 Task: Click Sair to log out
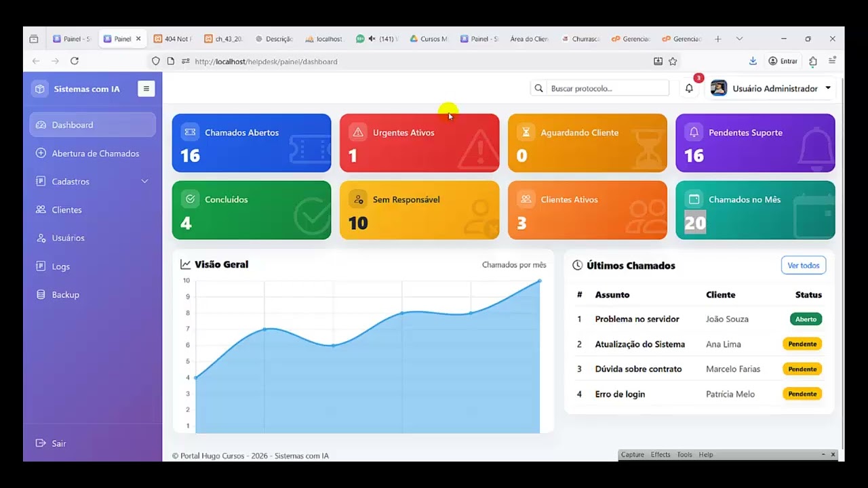point(51,443)
